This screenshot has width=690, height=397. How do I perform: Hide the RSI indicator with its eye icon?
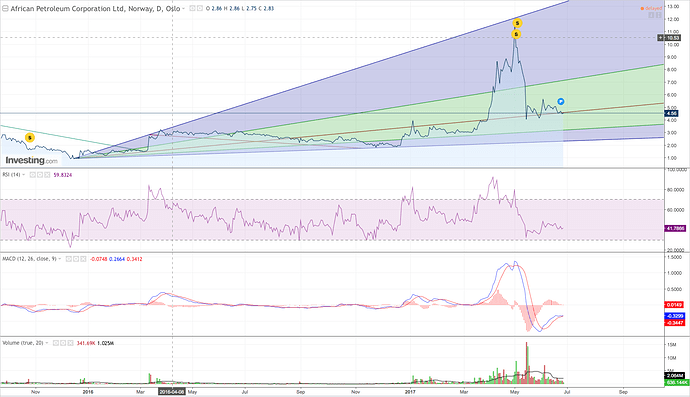click(x=33, y=175)
